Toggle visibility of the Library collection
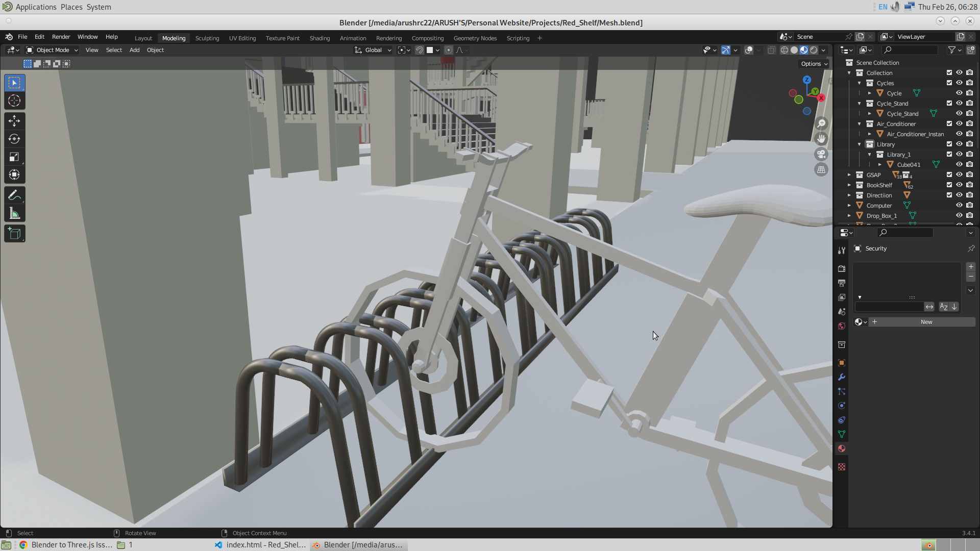 [959, 144]
